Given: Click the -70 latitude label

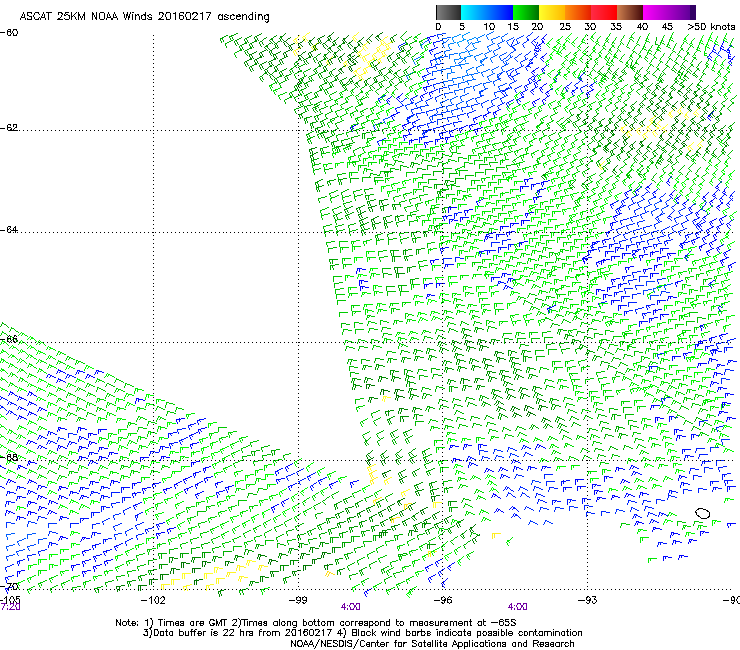Looking at the screenshot, I should coord(9,587).
